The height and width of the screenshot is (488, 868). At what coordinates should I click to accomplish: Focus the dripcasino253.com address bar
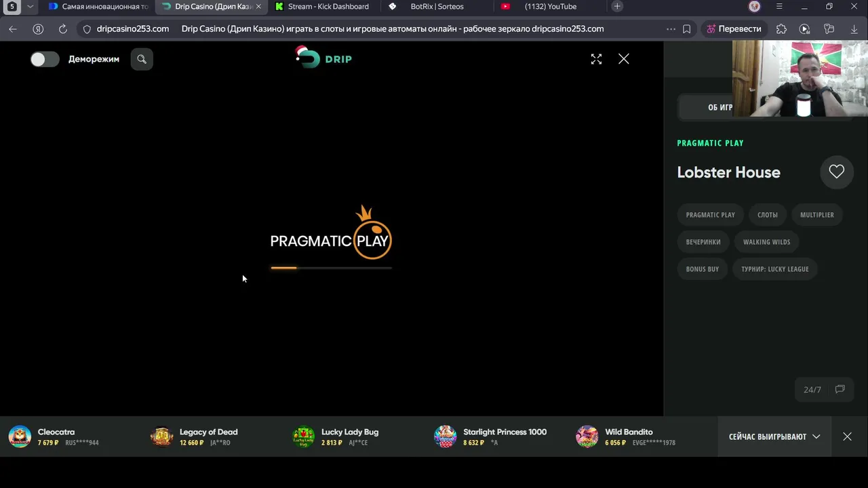pyautogui.click(x=133, y=29)
